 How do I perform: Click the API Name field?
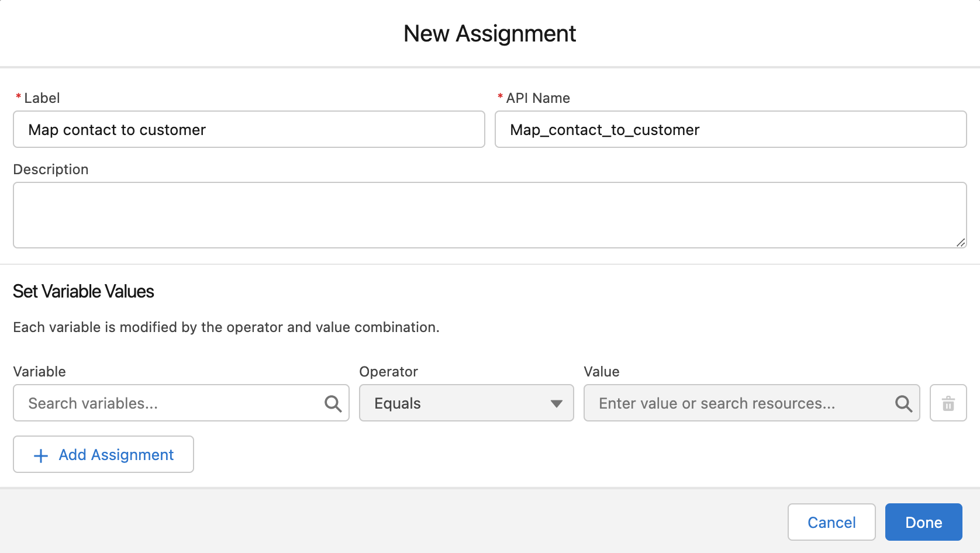point(730,129)
